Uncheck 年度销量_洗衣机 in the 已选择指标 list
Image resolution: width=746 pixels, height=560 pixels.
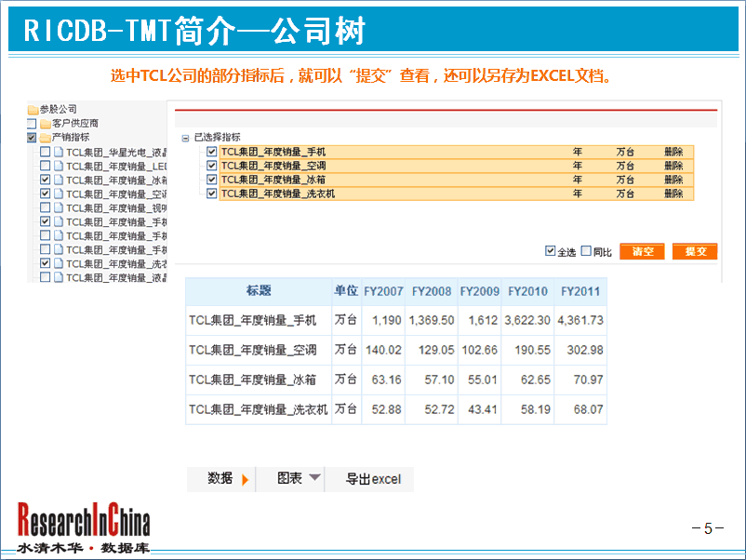[x=212, y=193]
